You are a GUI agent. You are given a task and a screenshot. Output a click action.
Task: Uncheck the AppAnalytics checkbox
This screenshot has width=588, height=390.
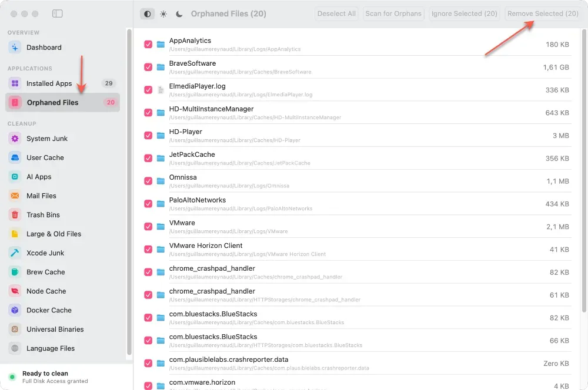click(x=148, y=44)
